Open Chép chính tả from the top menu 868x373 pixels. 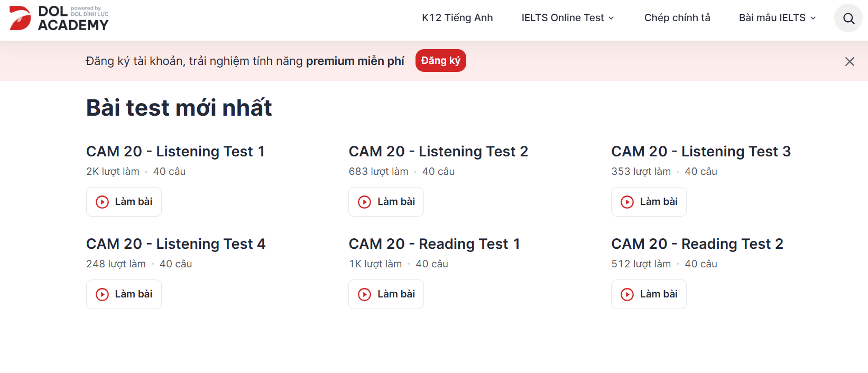click(x=677, y=17)
